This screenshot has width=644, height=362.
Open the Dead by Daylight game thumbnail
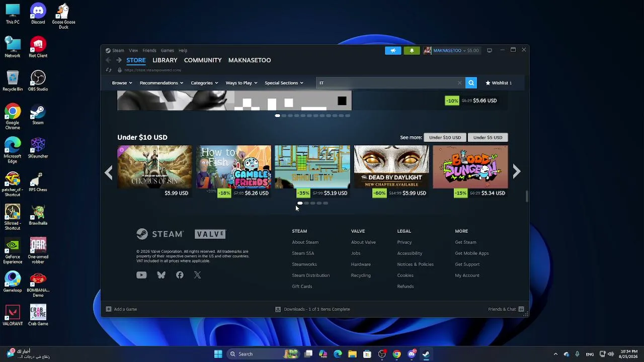click(391, 167)
